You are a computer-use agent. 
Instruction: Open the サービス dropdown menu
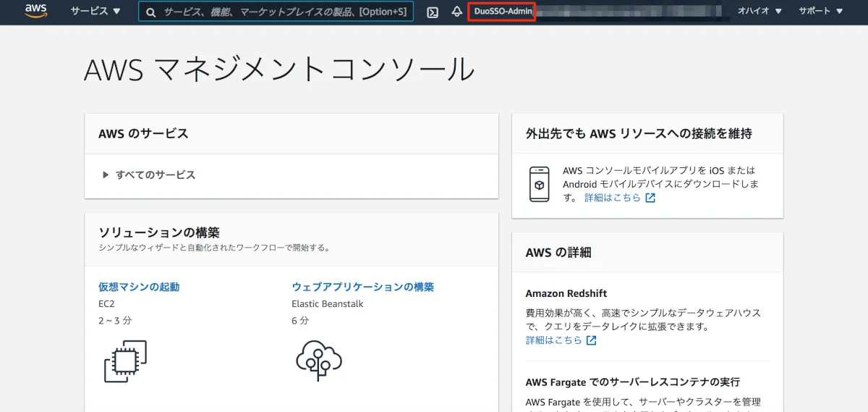tap(95, 12)
